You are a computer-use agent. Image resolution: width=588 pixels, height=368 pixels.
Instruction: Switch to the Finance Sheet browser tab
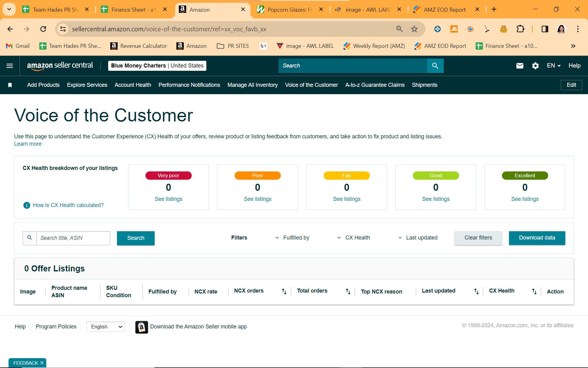[x=134, y=10]
